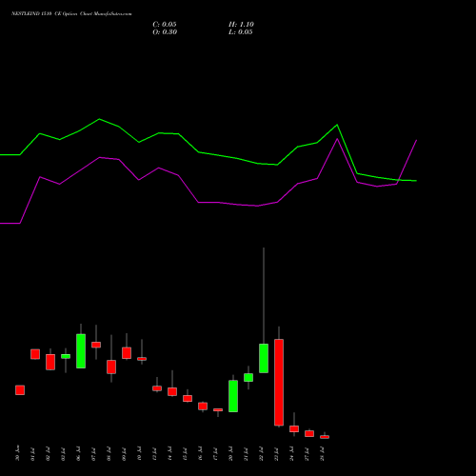This screenshot has height=476, width=476.
Task: Click the purple line's rising right endpoint
Action: pyautogui.click(x=416, y=140)
